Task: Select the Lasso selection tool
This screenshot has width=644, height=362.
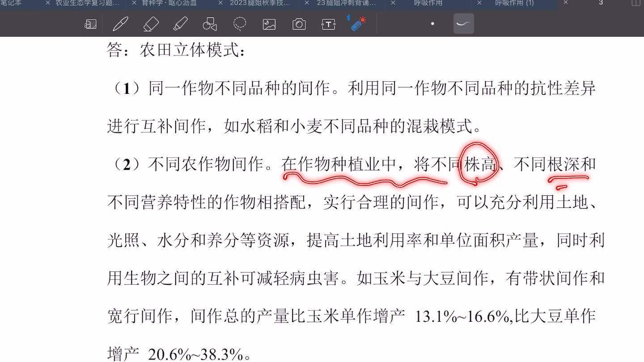Action: click(240, 24)
